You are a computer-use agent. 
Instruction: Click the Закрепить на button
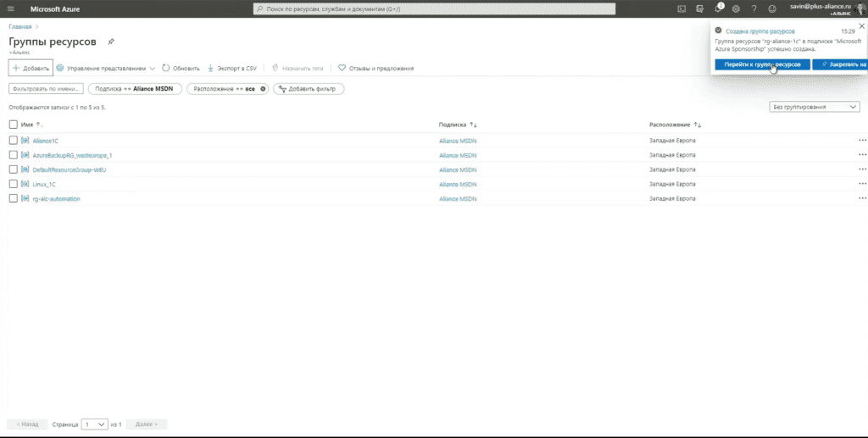click(x=840, y=64)
